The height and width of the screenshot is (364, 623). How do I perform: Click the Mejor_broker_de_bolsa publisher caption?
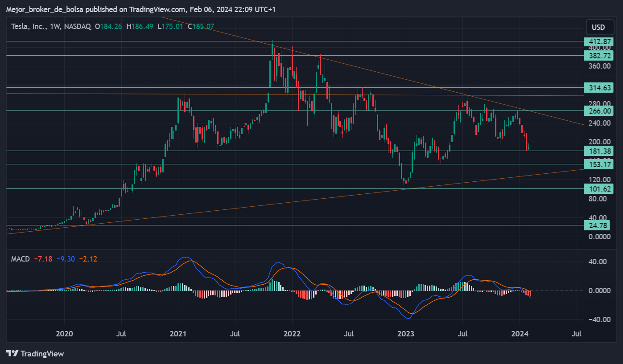[x=45, y=9]
